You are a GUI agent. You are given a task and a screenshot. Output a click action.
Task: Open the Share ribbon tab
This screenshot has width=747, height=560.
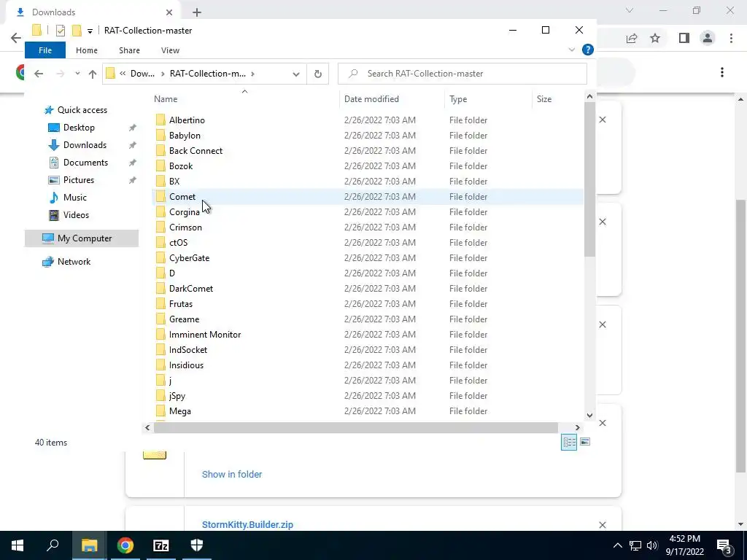(x=130, y=50)
